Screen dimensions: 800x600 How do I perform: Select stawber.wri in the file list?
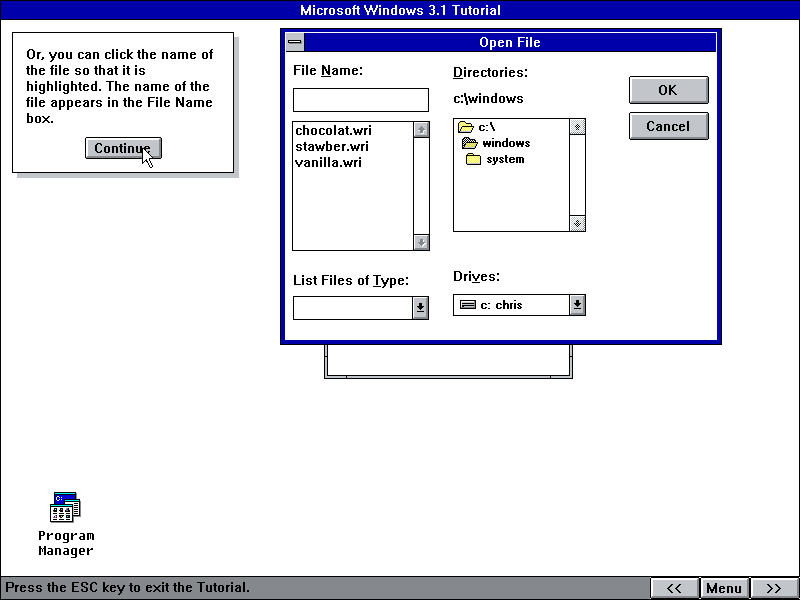click(x=332, y=146)
